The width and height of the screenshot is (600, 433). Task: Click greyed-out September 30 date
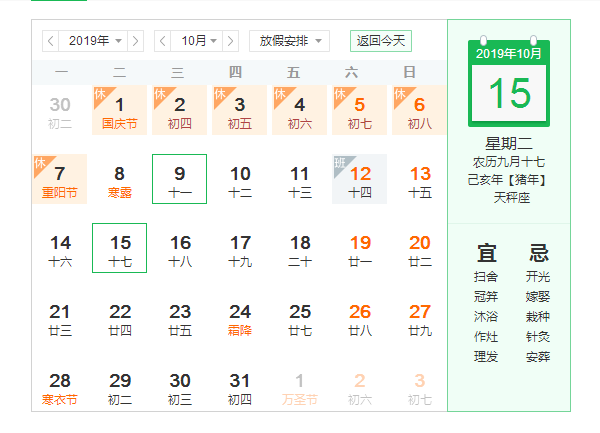60,111
